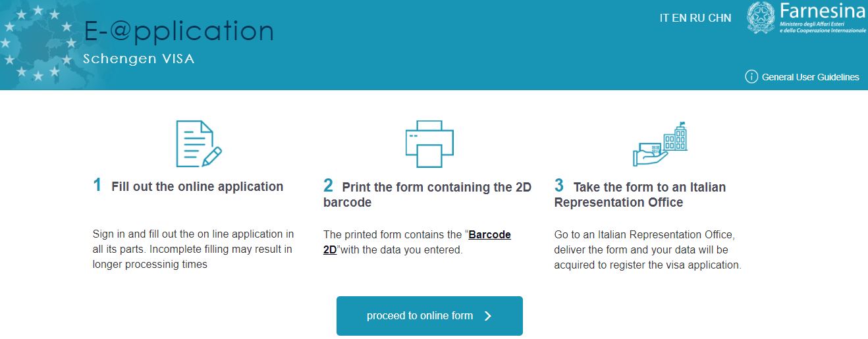The image size is (868, 339).
Task: Switch language to EN
Action: coord(680,18)
